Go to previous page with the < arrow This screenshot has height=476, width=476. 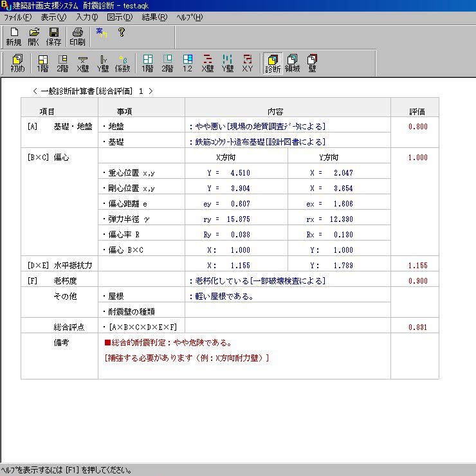(35, 91)
